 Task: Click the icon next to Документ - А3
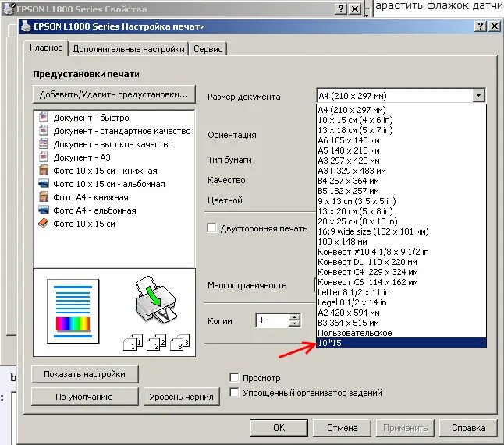[x=44, y=157]
